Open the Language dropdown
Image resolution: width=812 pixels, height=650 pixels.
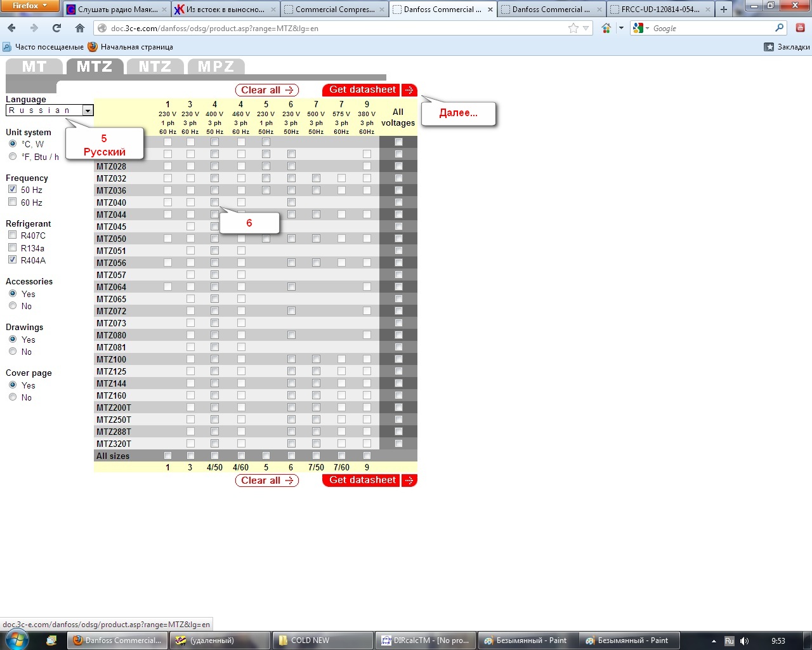coord(49,110)
